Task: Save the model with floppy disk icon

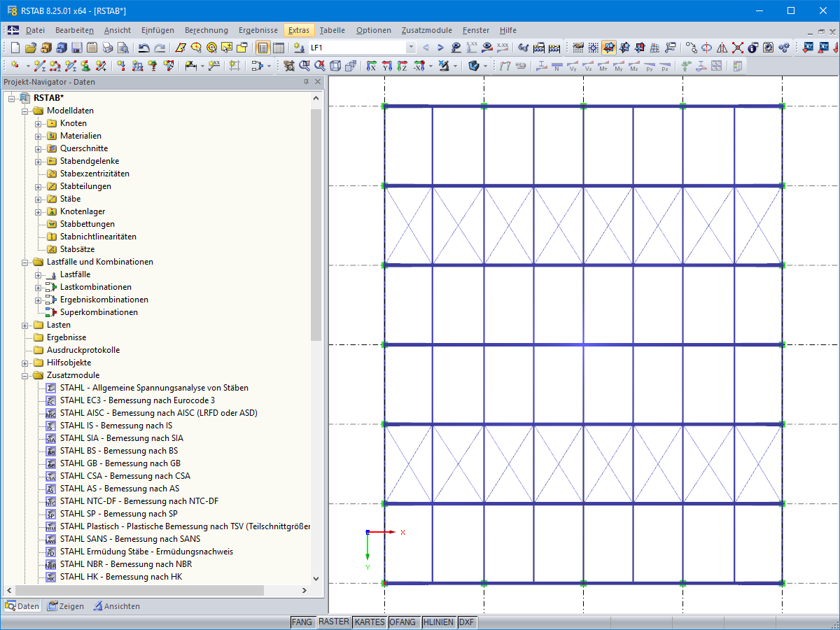Action: tap(76, 48)
